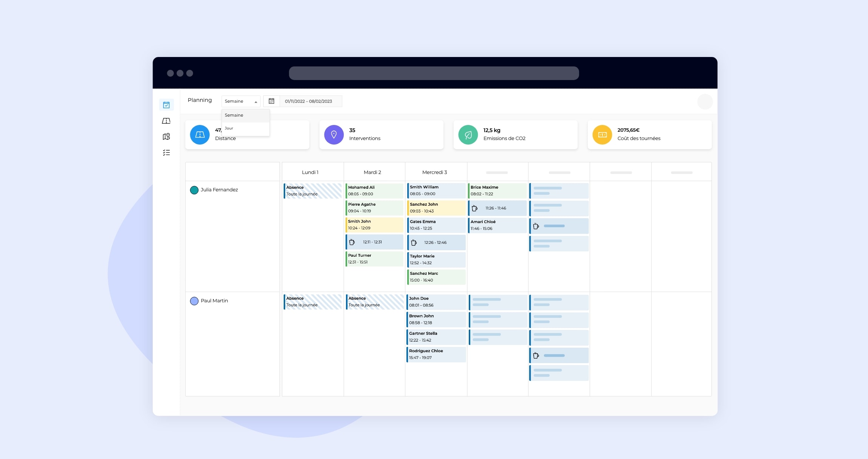The height and width of the screenshot is (459, 868).
Task: Click the blue Distance road icon
Action: [x=200, y=135]
